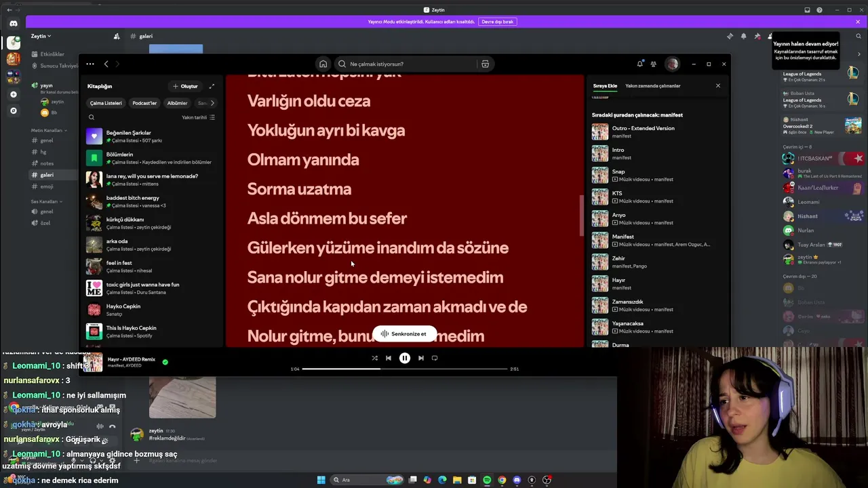Image resolution: width=868 pixels, height=488 pixels.
Task: Open feel in fest playlist
Action: [x=152, y=266]
